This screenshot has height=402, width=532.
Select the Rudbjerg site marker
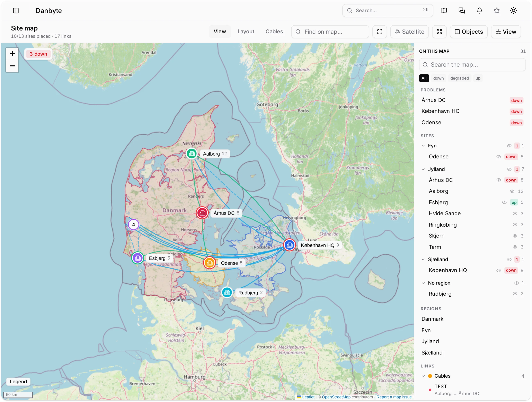227,293
